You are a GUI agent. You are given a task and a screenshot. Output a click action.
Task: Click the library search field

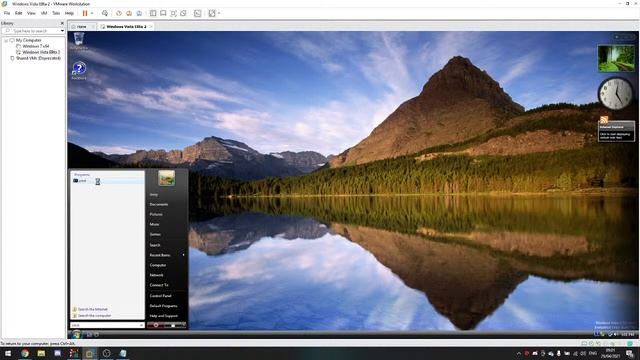31,31
